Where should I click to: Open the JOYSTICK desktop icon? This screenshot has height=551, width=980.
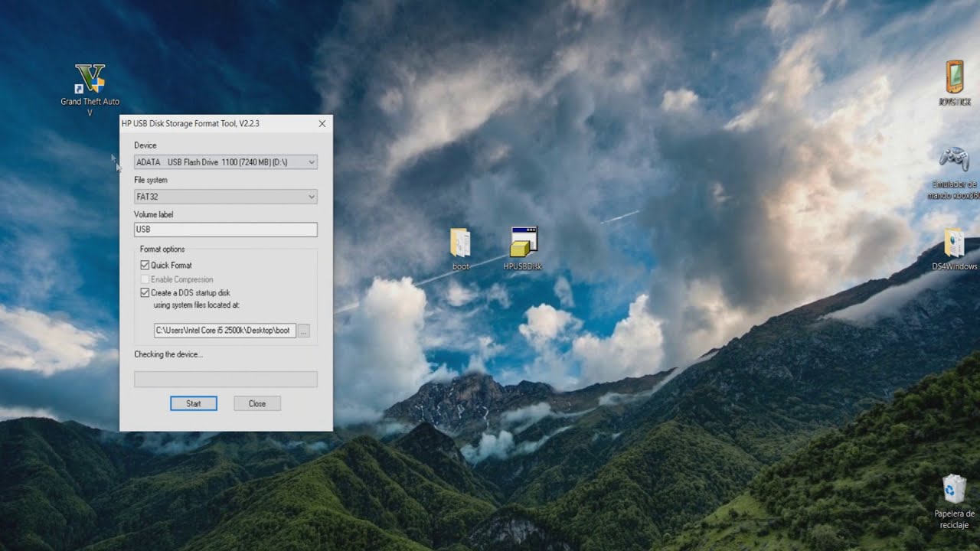point(955,83)
